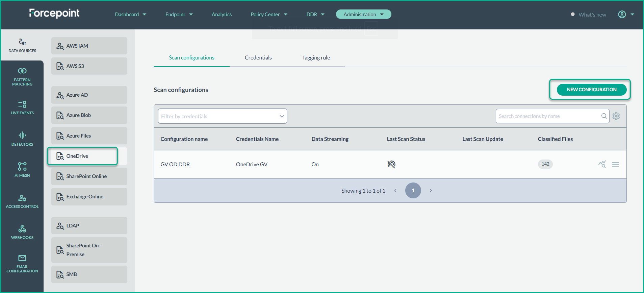Open the Pattern Matching sidebar section
Viewport: 644px width, 293px height.
pos(22,77)
